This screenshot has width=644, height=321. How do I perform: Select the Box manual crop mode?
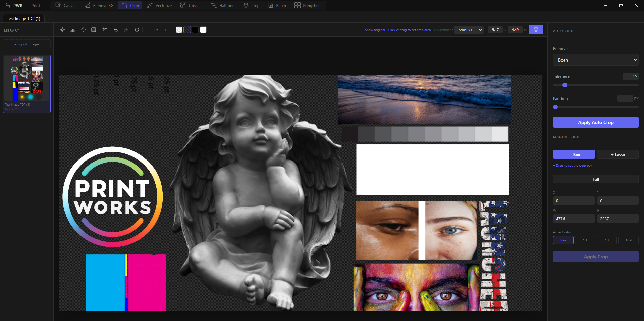tap(574, 154)
